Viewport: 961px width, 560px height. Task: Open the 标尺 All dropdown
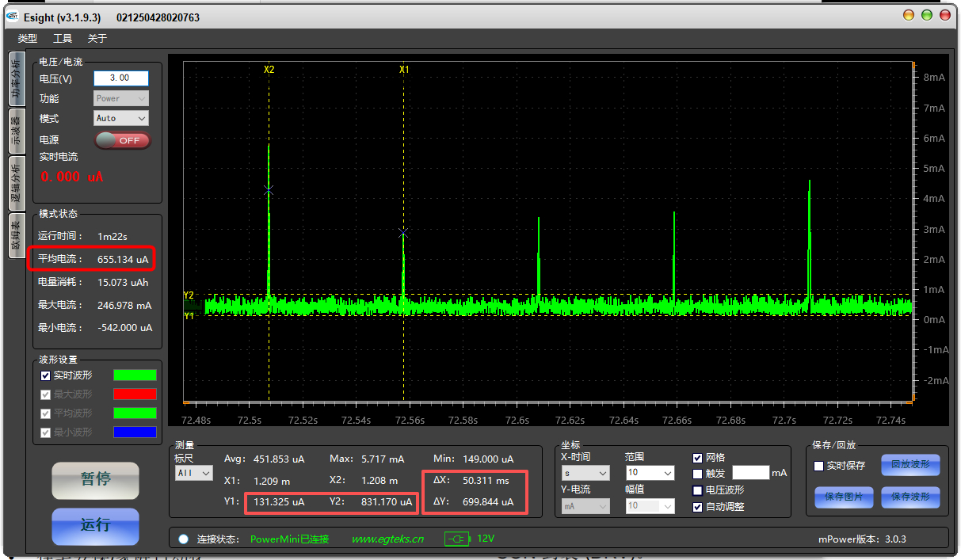point(193,473)
